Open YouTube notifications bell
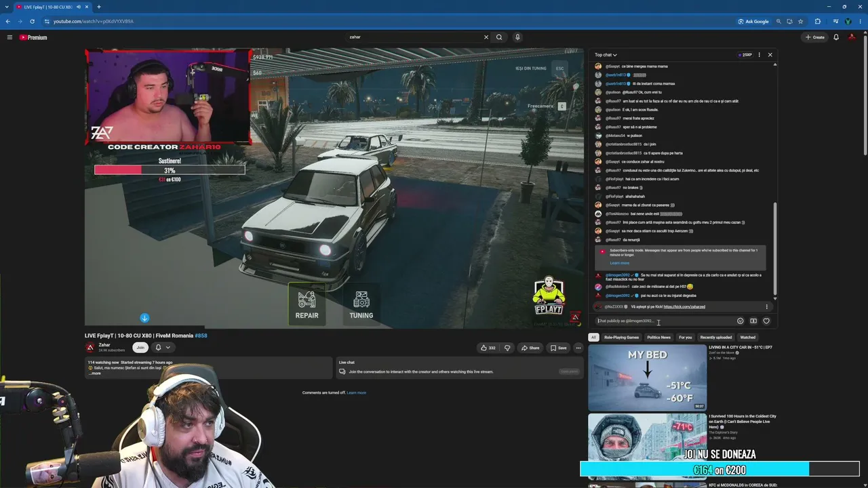The height and width of the screenshot is (488, 868). tap(836, 37)
